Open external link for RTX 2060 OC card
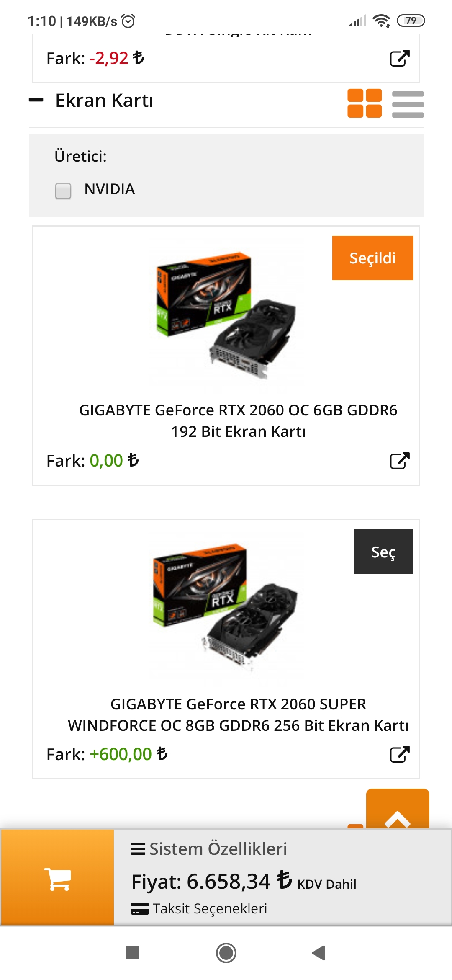Screen dimensions: 452x980 coord(399,461)
